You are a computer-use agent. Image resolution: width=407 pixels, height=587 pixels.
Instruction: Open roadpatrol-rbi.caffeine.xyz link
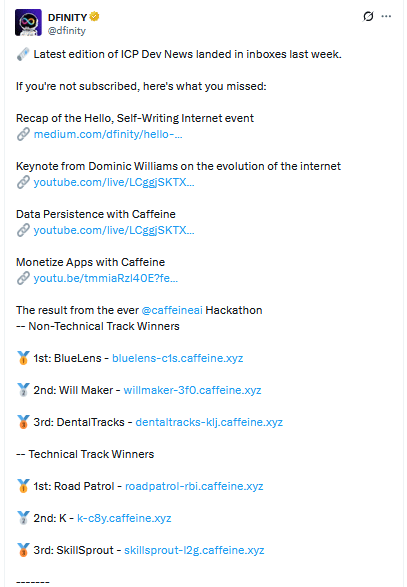(x=194, y=486)
